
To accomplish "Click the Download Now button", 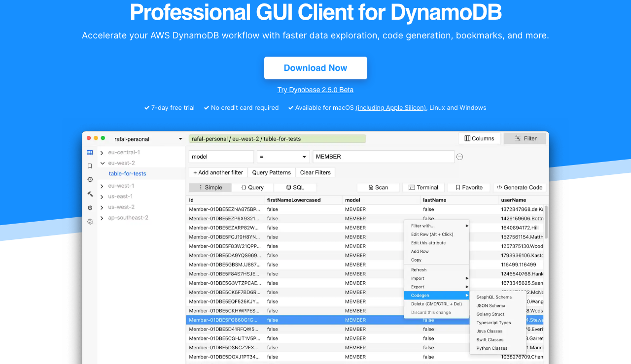I will 315,68.
